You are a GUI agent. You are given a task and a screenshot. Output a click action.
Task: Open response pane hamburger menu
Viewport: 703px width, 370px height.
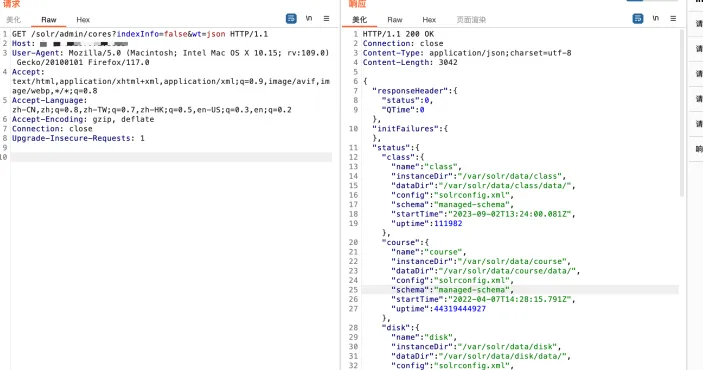(x=673, y=18)
